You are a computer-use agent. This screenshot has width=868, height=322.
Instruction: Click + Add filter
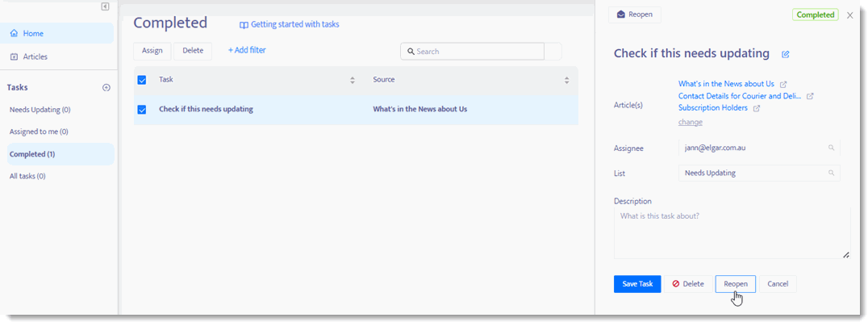247,50
